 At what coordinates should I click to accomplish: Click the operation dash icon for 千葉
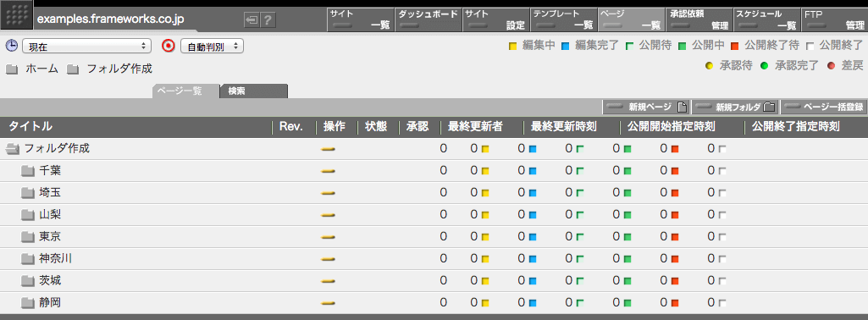click(329, 170)
